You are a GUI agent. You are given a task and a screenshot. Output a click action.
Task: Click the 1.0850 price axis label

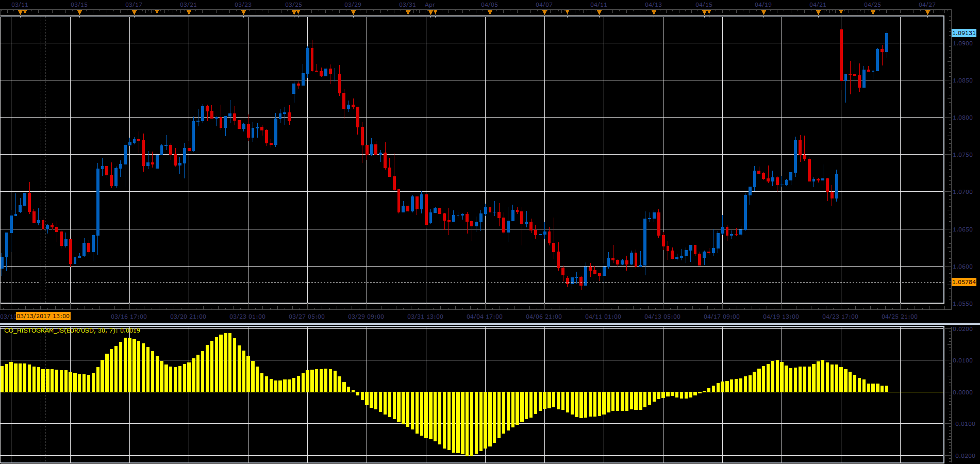(x=962, y=80)
